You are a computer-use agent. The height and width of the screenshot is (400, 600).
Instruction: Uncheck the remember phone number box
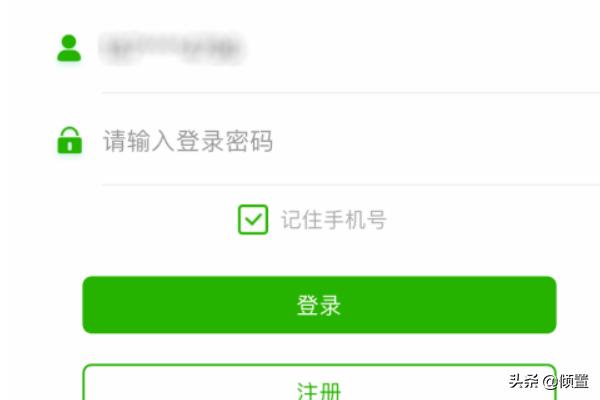tap(253, 220)
